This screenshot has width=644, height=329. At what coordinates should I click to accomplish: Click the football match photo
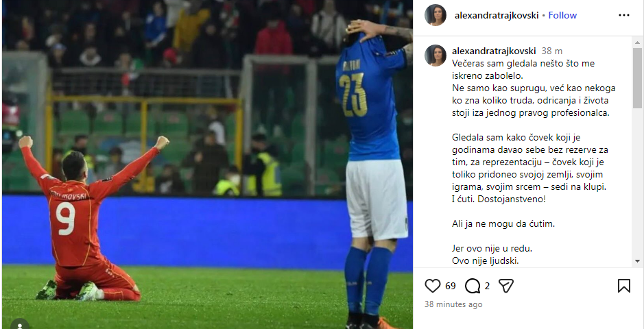207,164
